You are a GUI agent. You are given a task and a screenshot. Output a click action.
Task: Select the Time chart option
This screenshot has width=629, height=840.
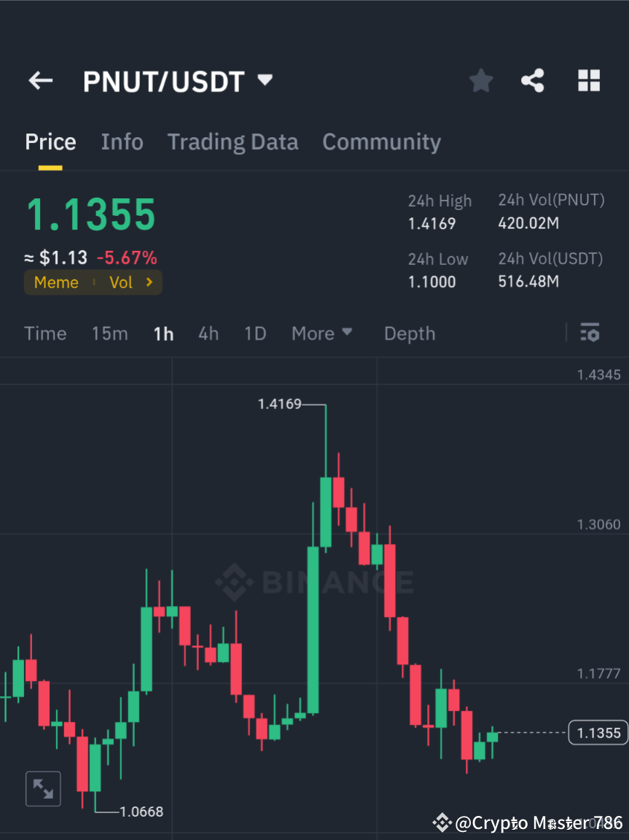pyautogui.click(x=45, y=333)
